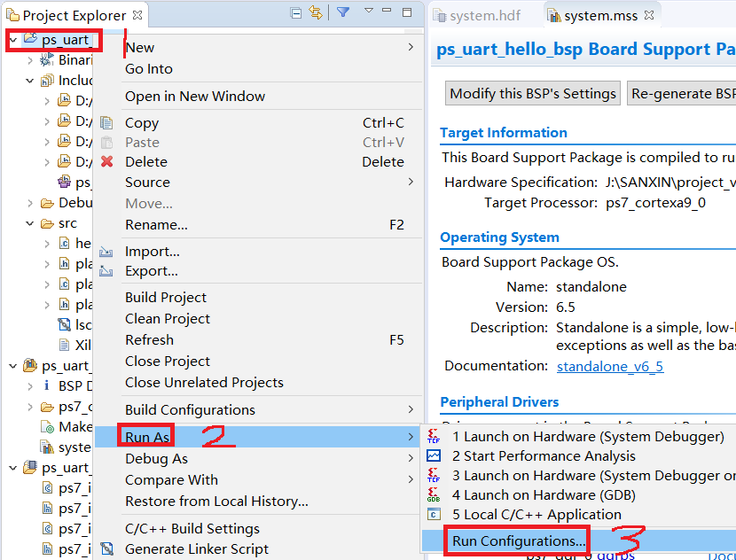
Task: Expand the New submenu arrow
Action: [x=410, y=47]
